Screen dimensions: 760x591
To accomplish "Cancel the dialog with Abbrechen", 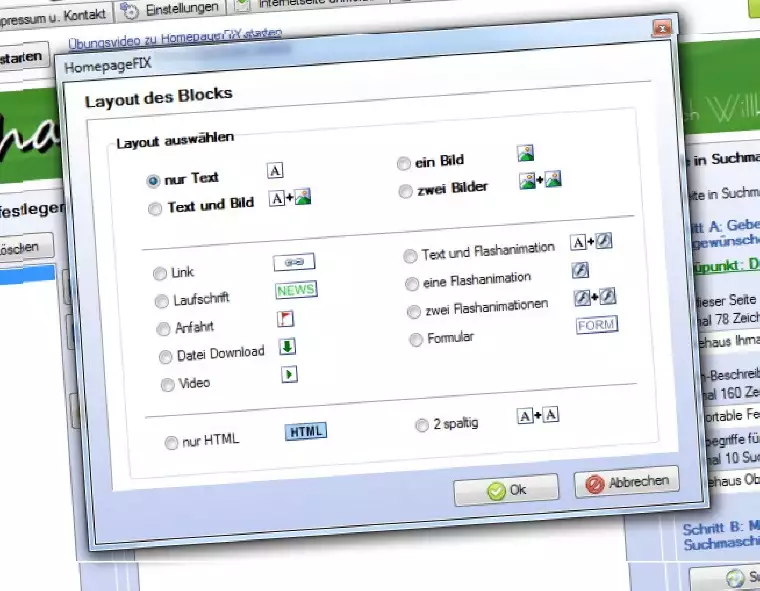I will (627, 482).
